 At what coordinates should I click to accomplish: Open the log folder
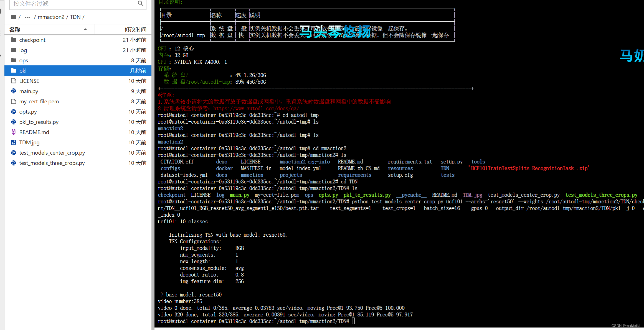(23, 50)
